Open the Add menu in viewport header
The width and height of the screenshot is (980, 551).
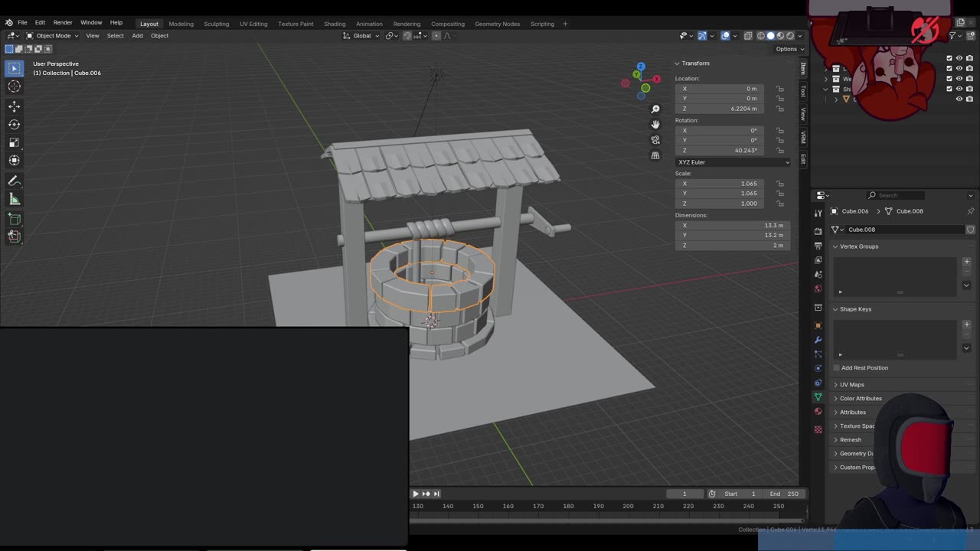(137, 35)
